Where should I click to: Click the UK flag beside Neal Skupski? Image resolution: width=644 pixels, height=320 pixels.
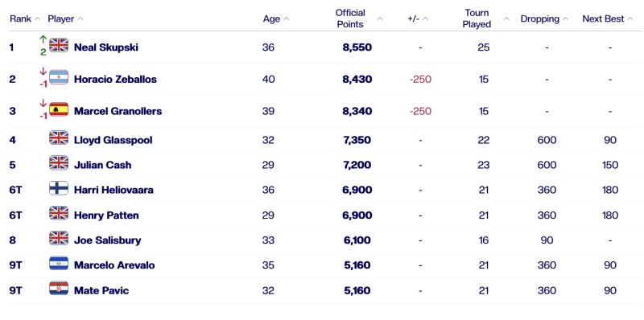pos(59,45)
